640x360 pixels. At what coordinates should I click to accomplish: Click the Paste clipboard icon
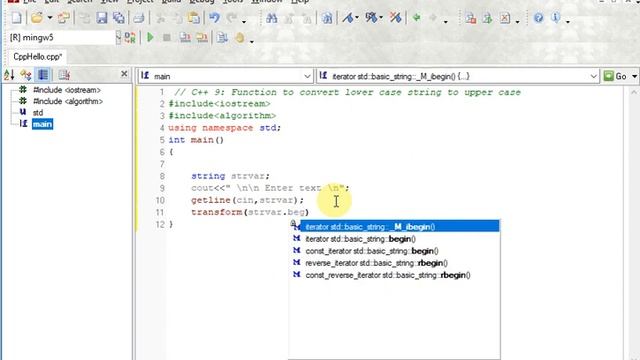click(194, 18)
